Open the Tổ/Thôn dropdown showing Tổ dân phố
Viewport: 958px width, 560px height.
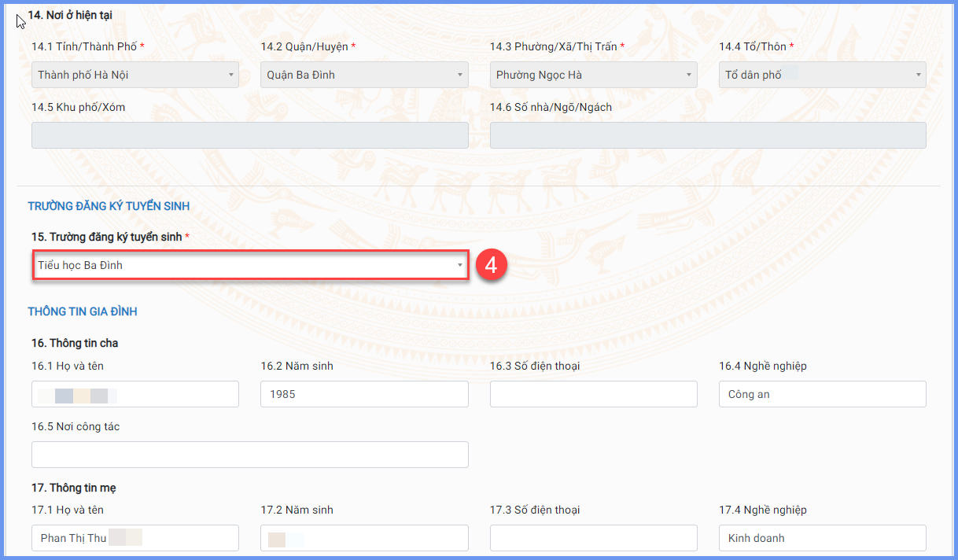[x=822, y=75]
